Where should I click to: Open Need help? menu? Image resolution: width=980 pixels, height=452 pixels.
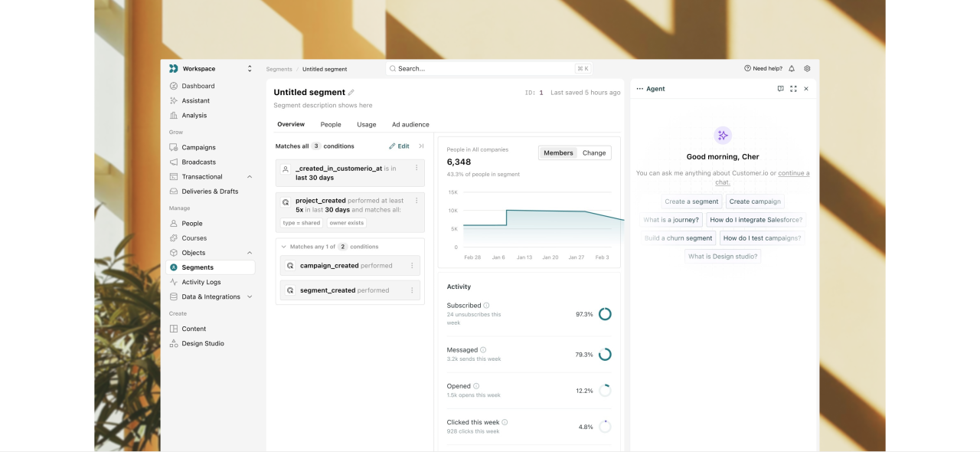(763, 68)
